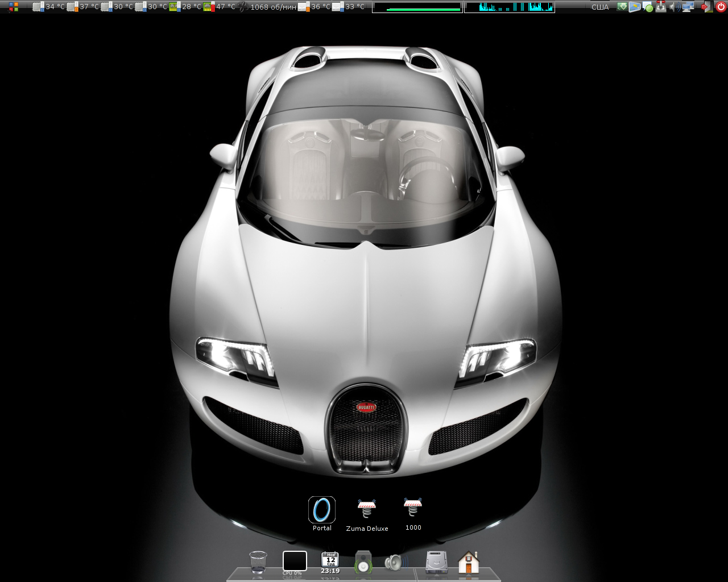This screenshot has width=728, height=582.
Task: Click the 37 °C temperature sensor
Action: pos(82,7)
